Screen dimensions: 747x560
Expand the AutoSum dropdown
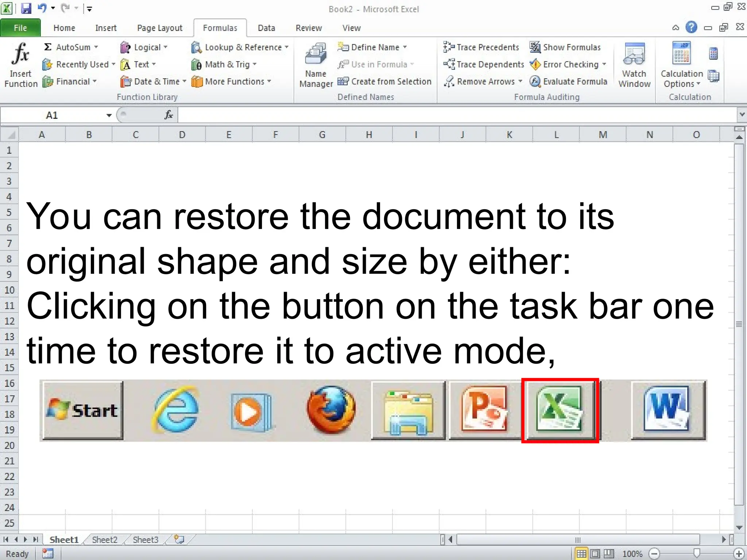[96, 47]
